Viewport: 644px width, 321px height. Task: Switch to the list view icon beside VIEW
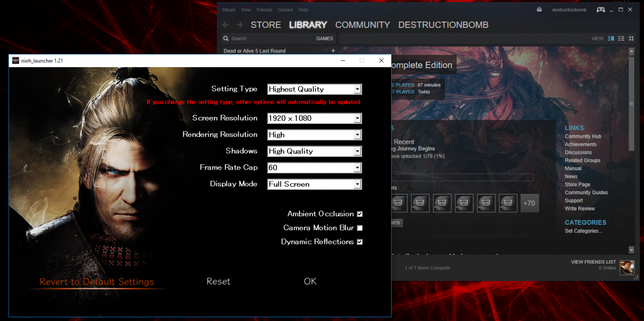click(621, 39)
